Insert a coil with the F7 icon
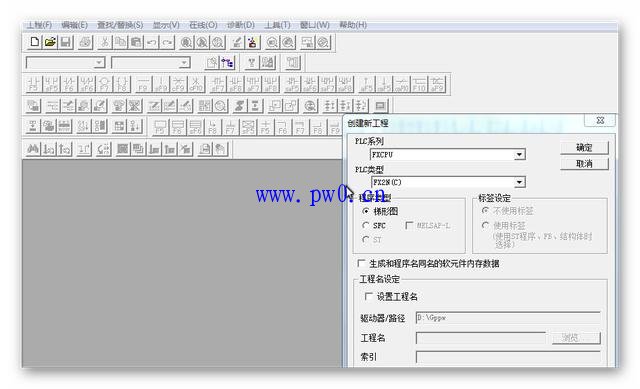640x389 pixels. point(104,84)
